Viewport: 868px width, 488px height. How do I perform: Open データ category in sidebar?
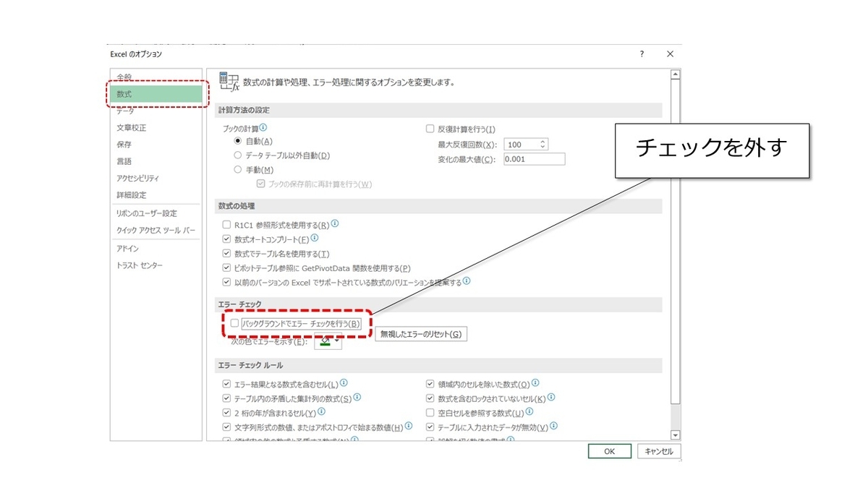pos(156,111)
